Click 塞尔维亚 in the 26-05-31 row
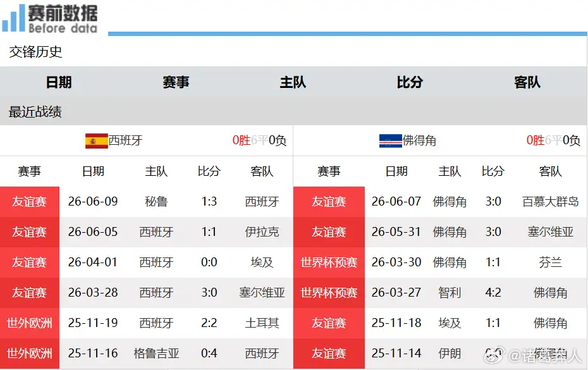Viewport: 588px width, 370px height. click(551, 232)
